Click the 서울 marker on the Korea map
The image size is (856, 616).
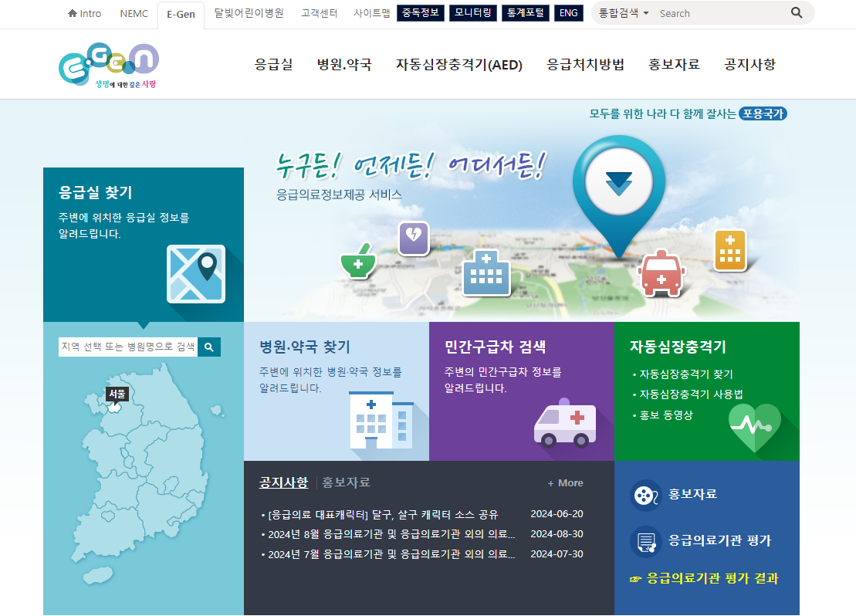tap(118, 394)
